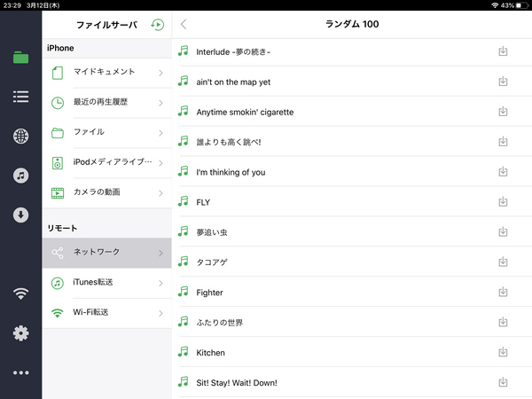Open Wi-Fi転送 menu item

click(x=107, y=313)
